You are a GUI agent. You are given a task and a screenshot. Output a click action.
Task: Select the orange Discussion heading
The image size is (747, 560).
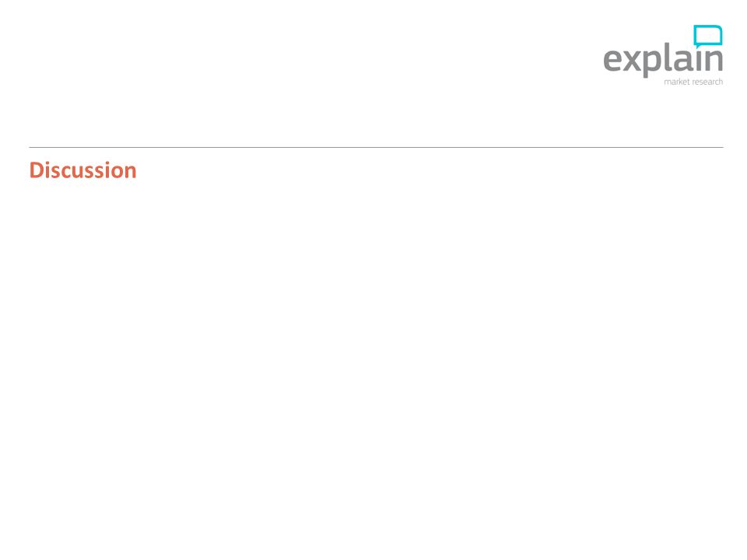point(83,170)
